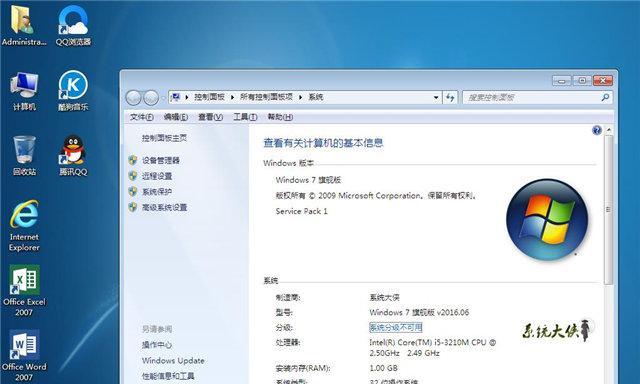Open 性能信息和工具 link
Viewport: 640px width, 384px height.
(x=168, y=376)
